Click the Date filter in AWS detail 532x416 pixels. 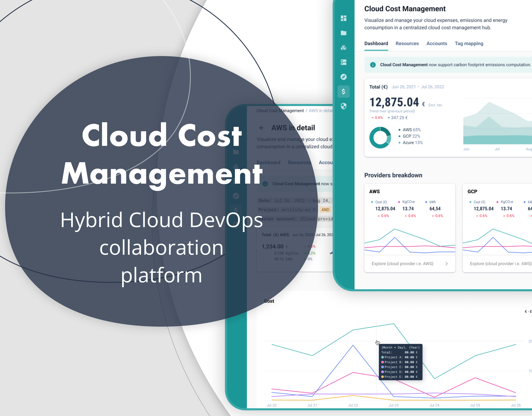294,201
